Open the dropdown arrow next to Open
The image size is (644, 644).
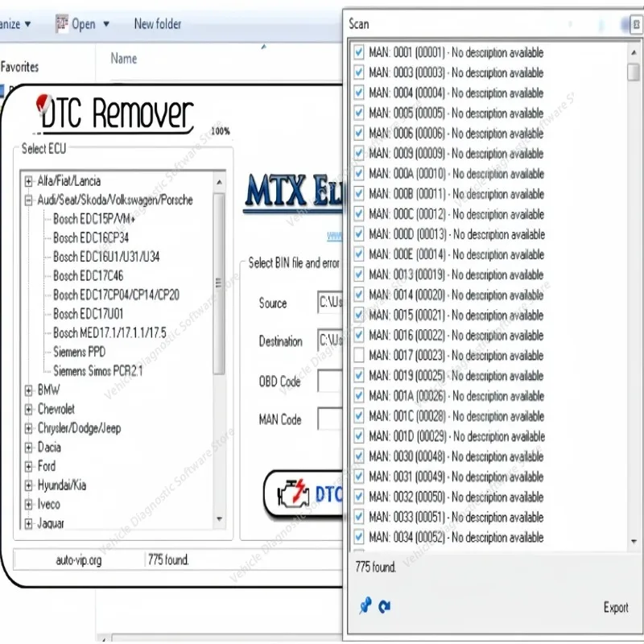tap(106, 23)
